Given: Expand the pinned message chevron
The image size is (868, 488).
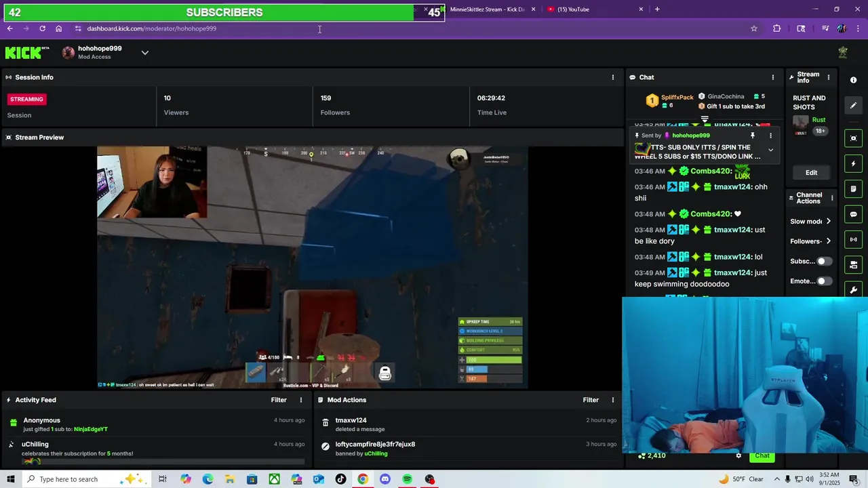Looking at the screenshot, I should point(770,150).
